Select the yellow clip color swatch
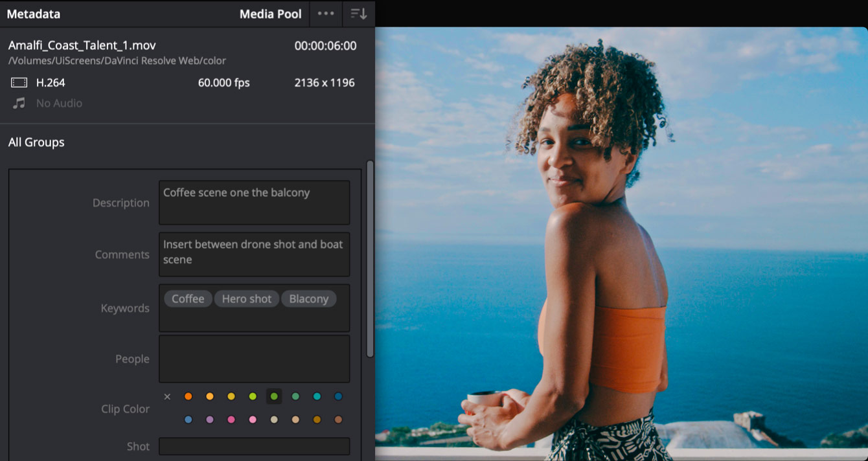Screen dimensions: 868x461 pos(231,396)
